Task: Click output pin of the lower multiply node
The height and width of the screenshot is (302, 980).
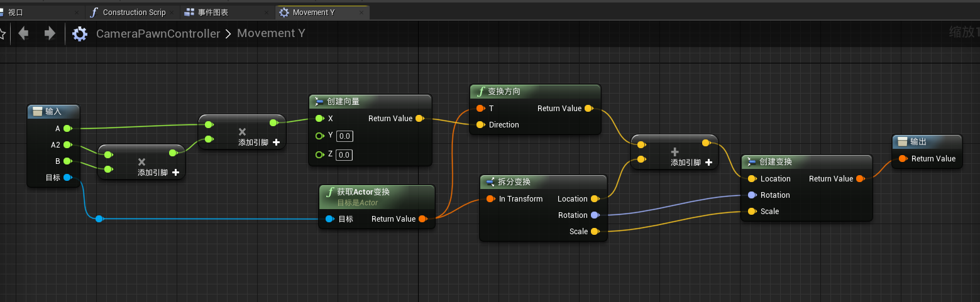Action: [x=173, y=153]
